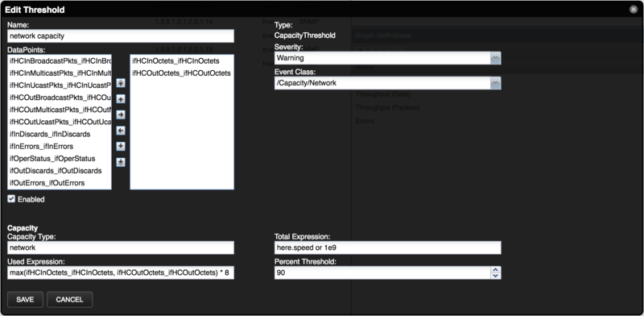This screenshot has height=316, width=644.
Task: Select ifHCOutBroadcastPkts datapoint in available list
Action: click(x=60, y=98)
